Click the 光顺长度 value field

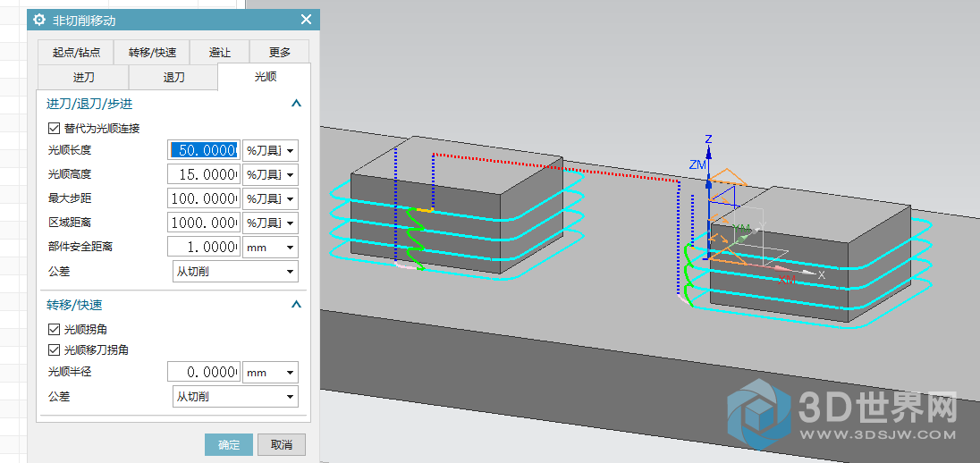[x=205, y=150]
